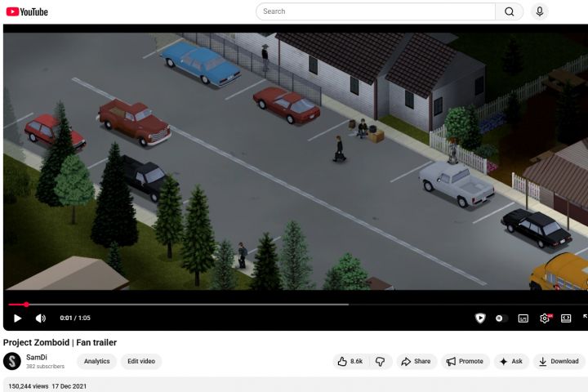The height and width of the screenshot is (392, 588).
Task: Open the player settings gear
Action: pyautogui.click(x=545, y=318)
